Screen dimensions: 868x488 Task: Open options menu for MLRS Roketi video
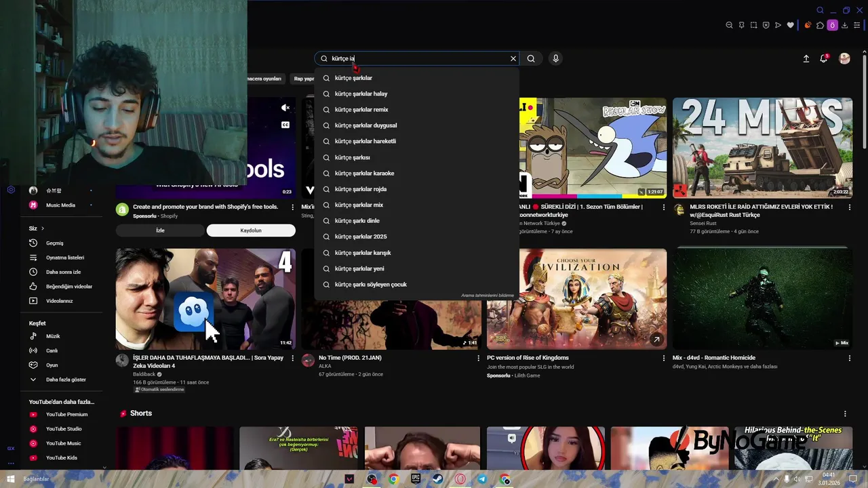[849, 207]
